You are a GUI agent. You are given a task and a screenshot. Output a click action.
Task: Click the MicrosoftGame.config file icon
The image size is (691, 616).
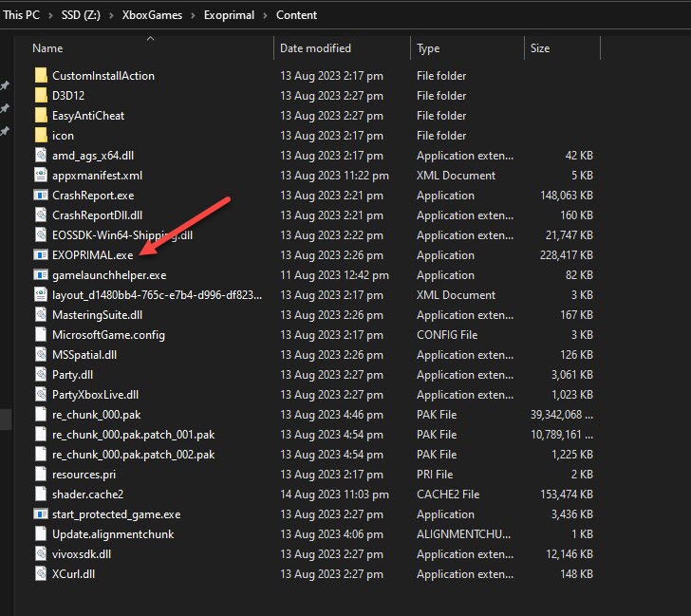(41, 334)
